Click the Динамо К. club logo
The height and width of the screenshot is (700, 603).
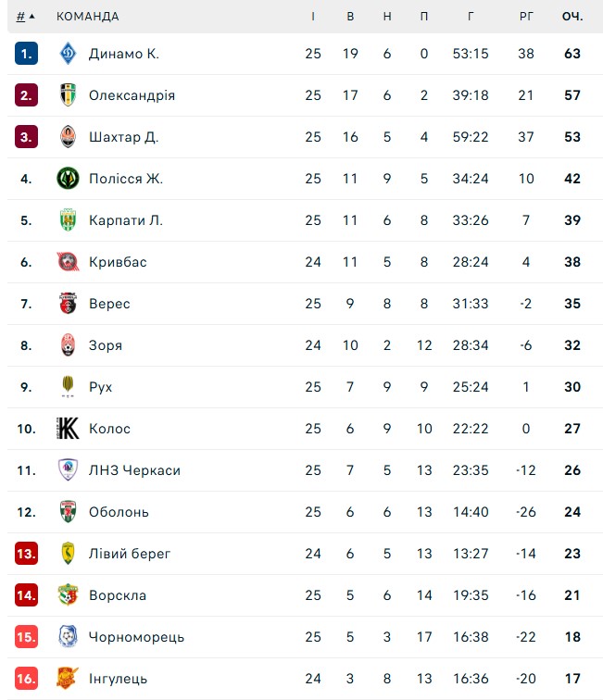68,54
